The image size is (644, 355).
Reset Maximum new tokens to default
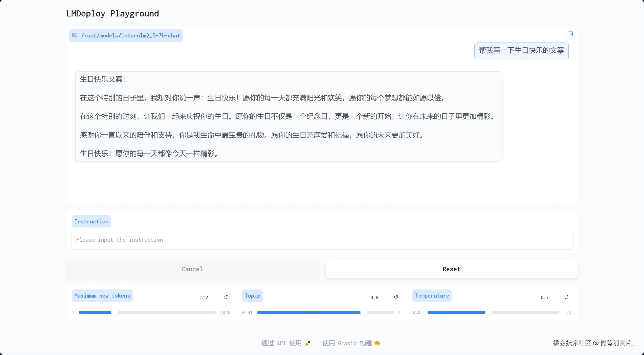tap(226, 297)
